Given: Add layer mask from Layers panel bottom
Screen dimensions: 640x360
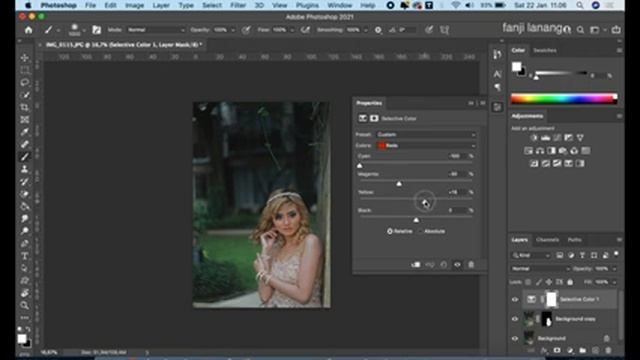Looking at the screenshot, I should (x=557, y=351).
